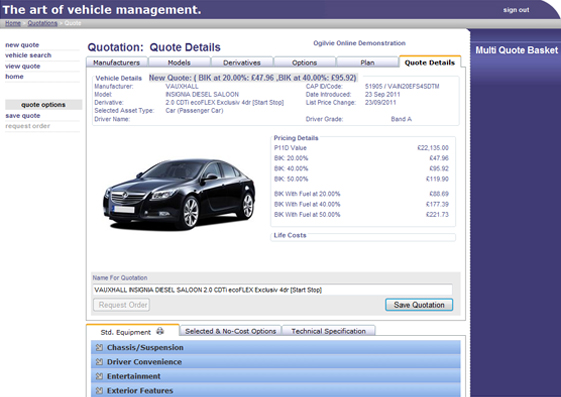The height and width of the screenshot is (397, 561).
Task: Click the Name For Quotation text field
Action: click(x=273, y=290)
